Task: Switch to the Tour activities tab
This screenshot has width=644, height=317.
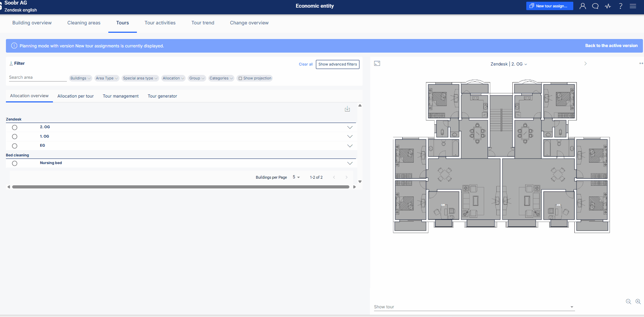Action: tap(160, 23)
